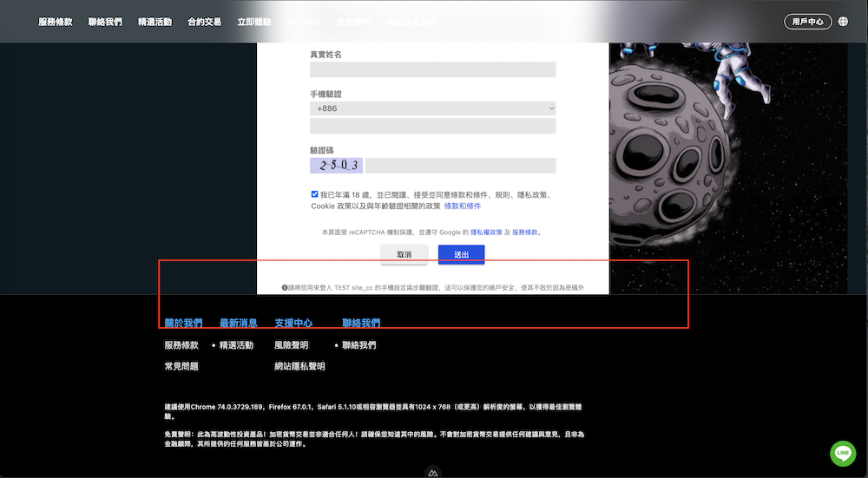
Task: Click the small logo icon at page bottom
Action: (433, 473)
